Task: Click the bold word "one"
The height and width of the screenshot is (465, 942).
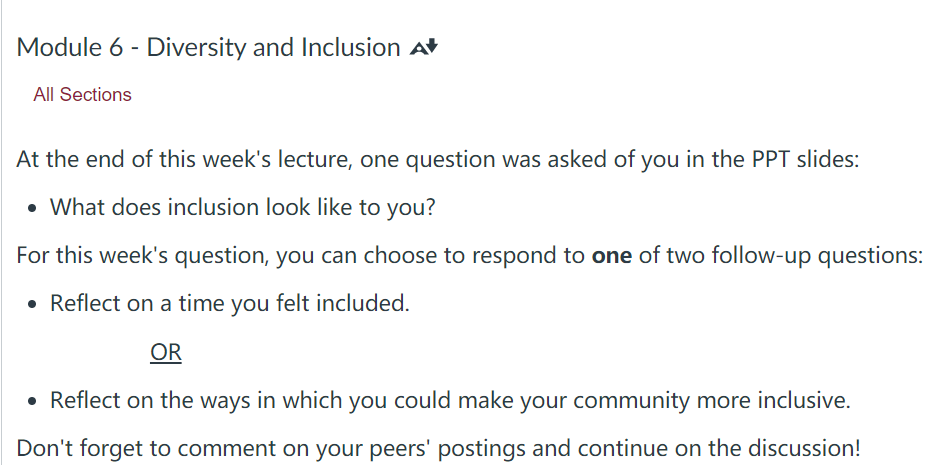Action: tap(612, 255)
